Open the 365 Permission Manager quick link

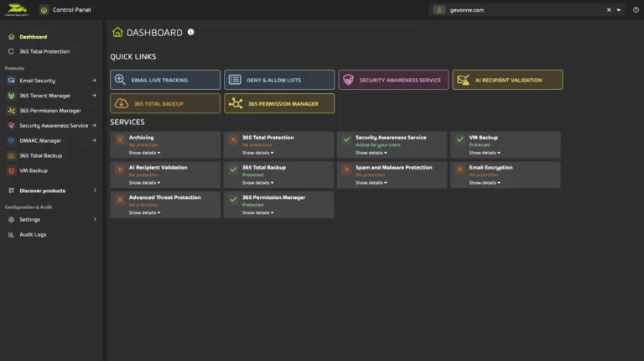pyautogui.click(x=279, y=103)
